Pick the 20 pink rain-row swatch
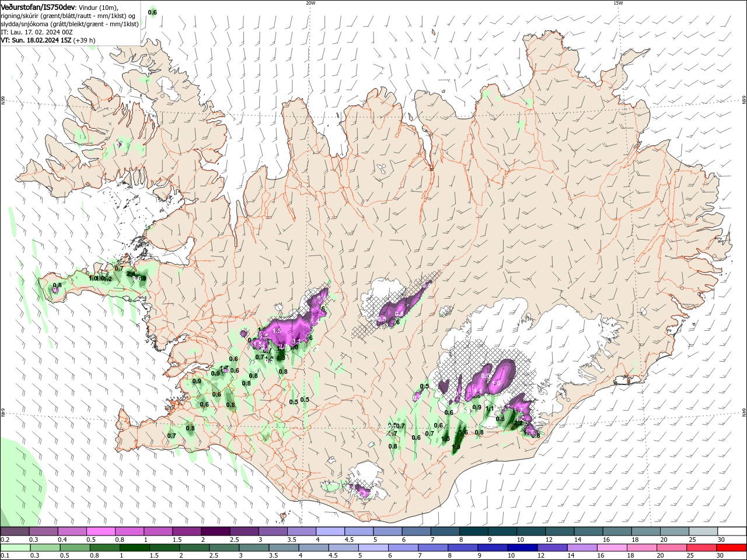The width and height of the screenshot is (747, 560). click(x=672, y=548)
